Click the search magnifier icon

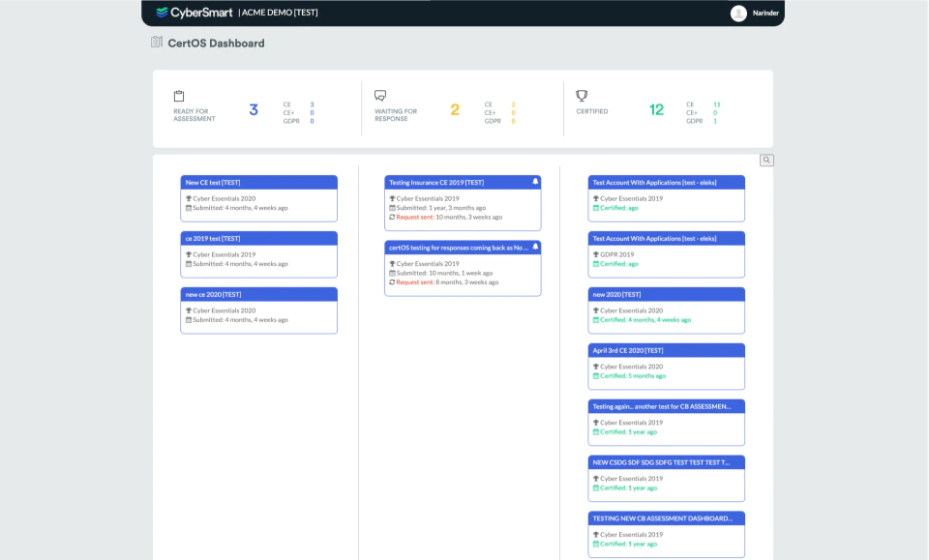pyautogui.click(x=766, y=160)
